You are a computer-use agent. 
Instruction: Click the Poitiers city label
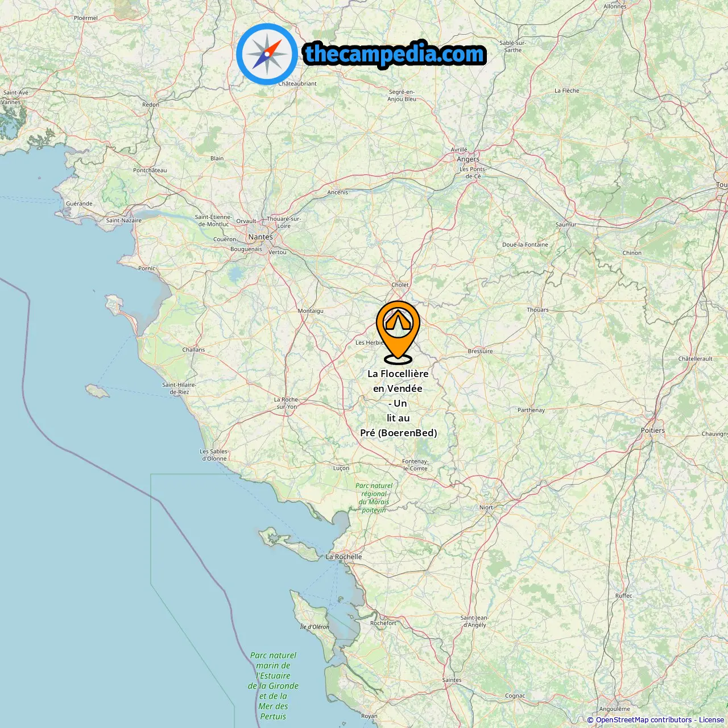(653, 431)
